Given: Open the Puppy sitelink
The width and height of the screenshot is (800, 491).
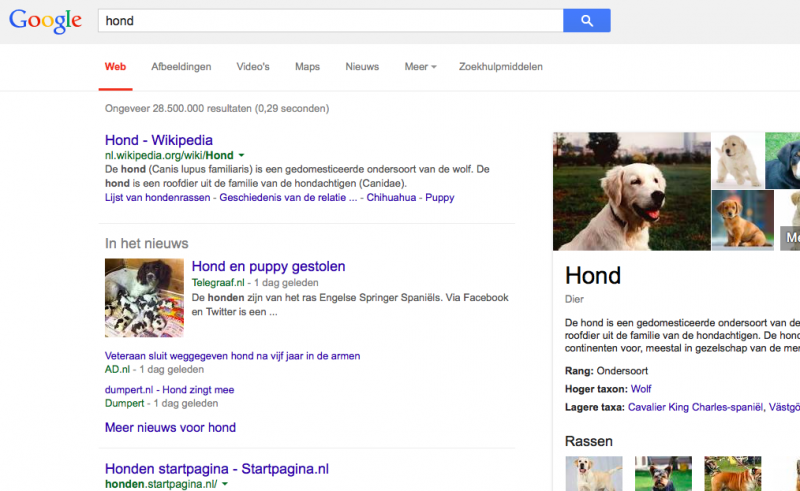Looking at the screenshot, I should [x=440, y=198].
